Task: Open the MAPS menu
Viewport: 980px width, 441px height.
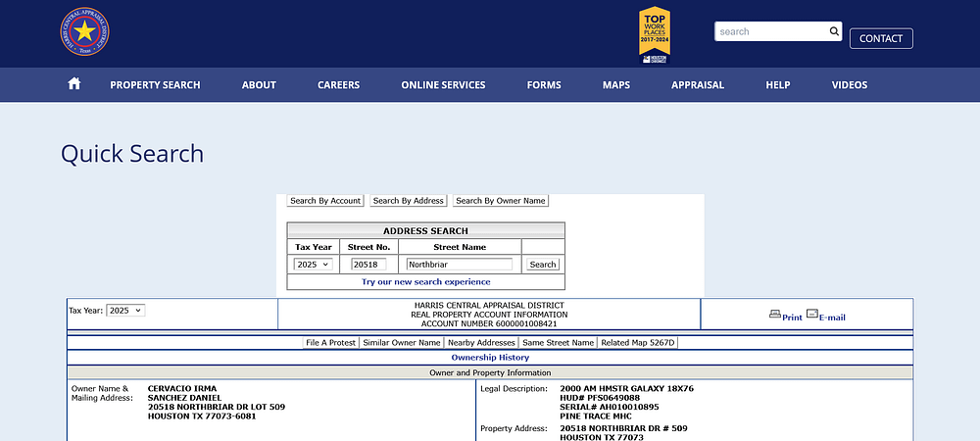Action: (x=616, y=85)
